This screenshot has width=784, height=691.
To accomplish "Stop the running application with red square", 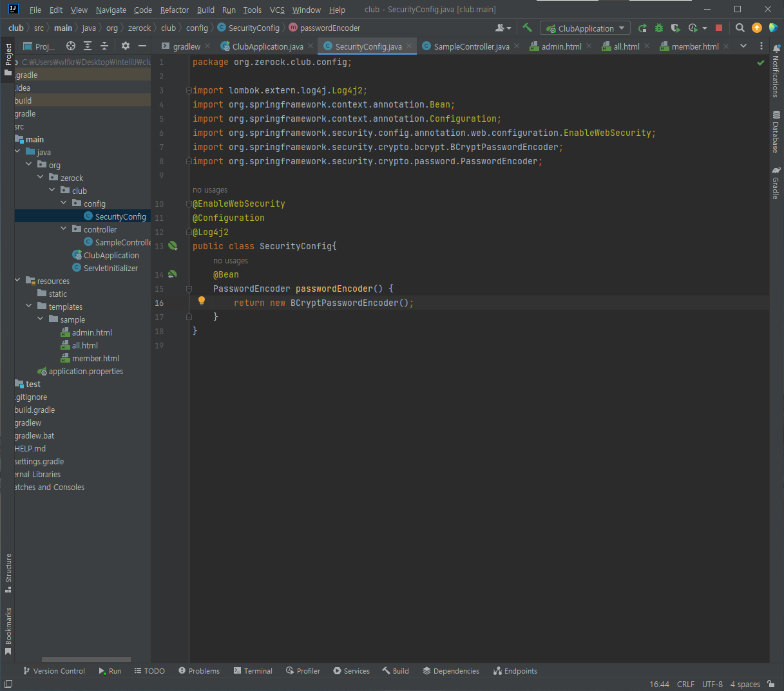I will click(x=719, y=28).
